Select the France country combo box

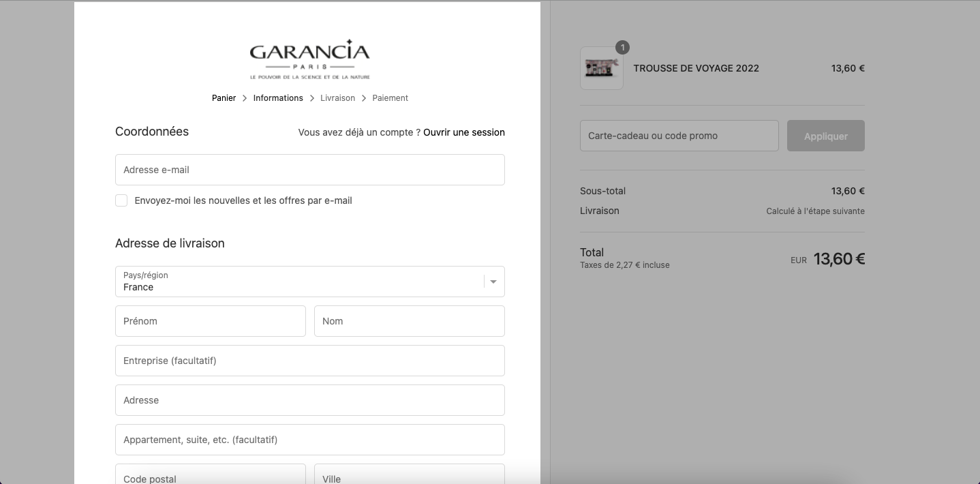(x=310, y=282)
